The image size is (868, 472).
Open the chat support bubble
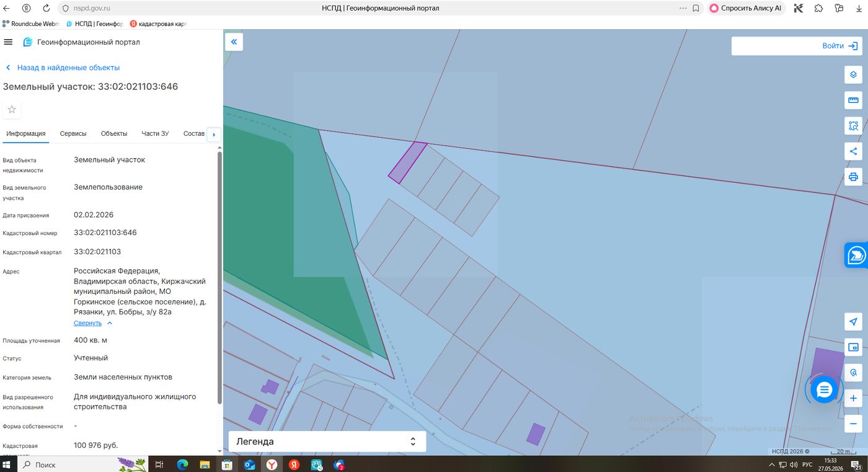click(x=824, y=390)
